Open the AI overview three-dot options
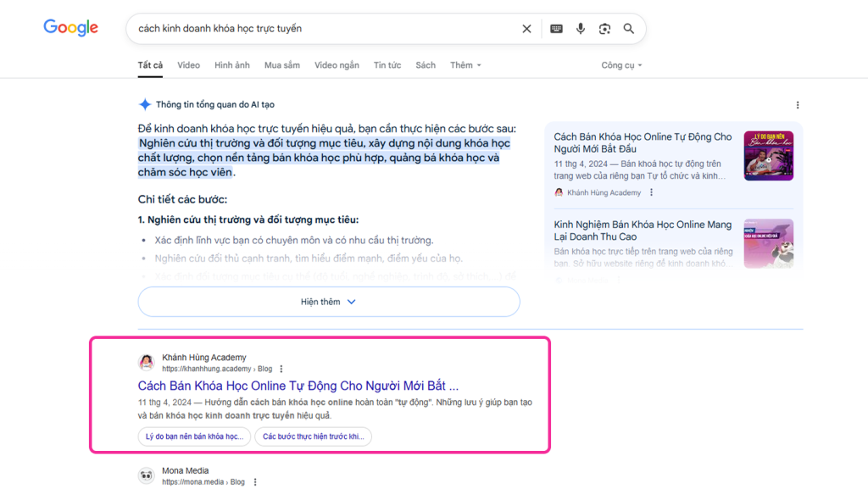This screenshot has width=868, height=489. pos(798,105)
